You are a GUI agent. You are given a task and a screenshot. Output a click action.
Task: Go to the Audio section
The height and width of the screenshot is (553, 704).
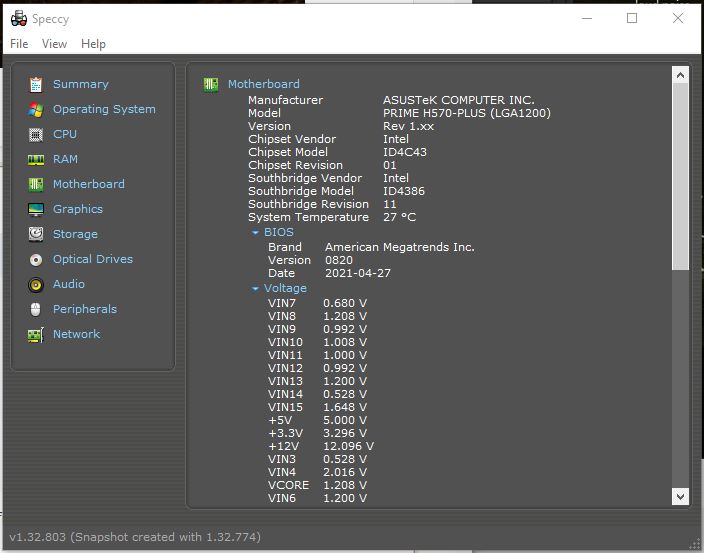(x=69, y=284)
